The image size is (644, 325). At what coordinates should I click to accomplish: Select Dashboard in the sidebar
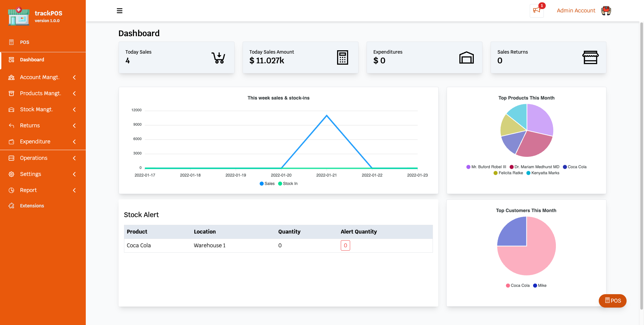pyautogui.click(x=32, y=60)
